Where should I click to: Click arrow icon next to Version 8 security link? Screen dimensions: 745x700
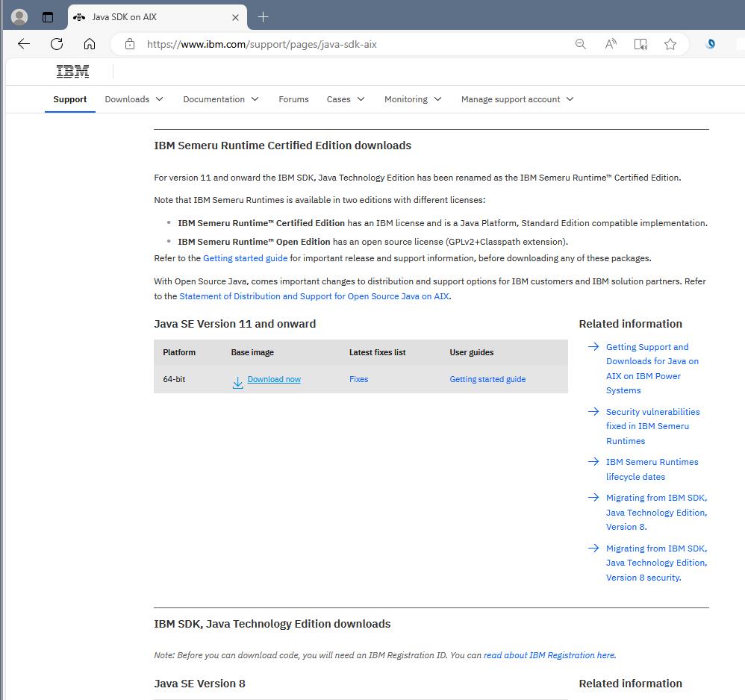click(593, 548)
